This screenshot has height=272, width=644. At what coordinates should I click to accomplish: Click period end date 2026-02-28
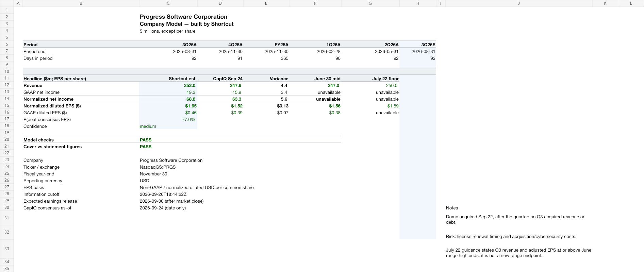(328, 51)
